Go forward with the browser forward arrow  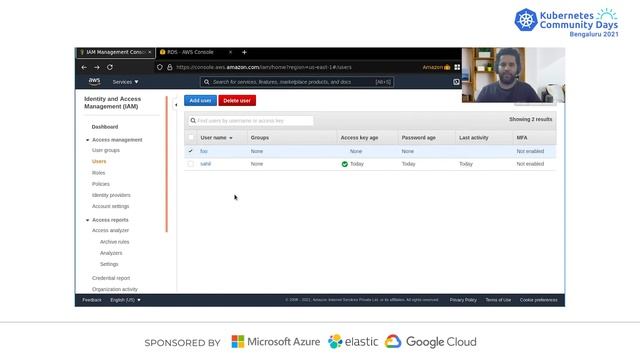[x=97, y=67]
